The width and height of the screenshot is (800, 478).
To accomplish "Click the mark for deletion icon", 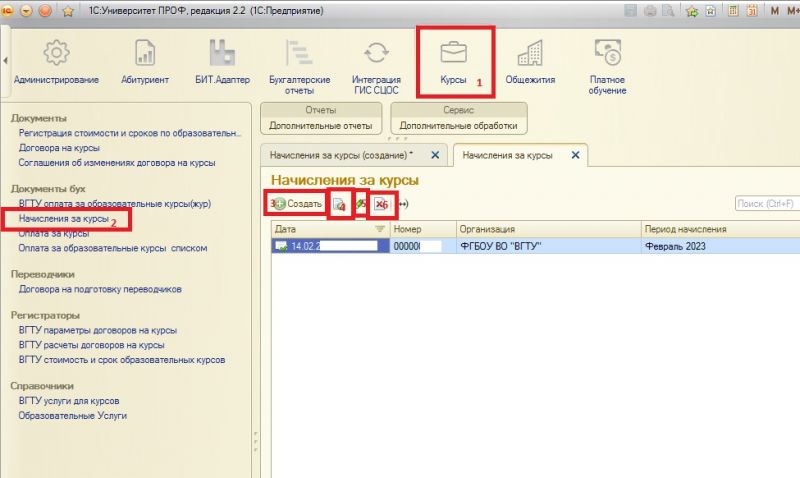I will tap(380, 204).
